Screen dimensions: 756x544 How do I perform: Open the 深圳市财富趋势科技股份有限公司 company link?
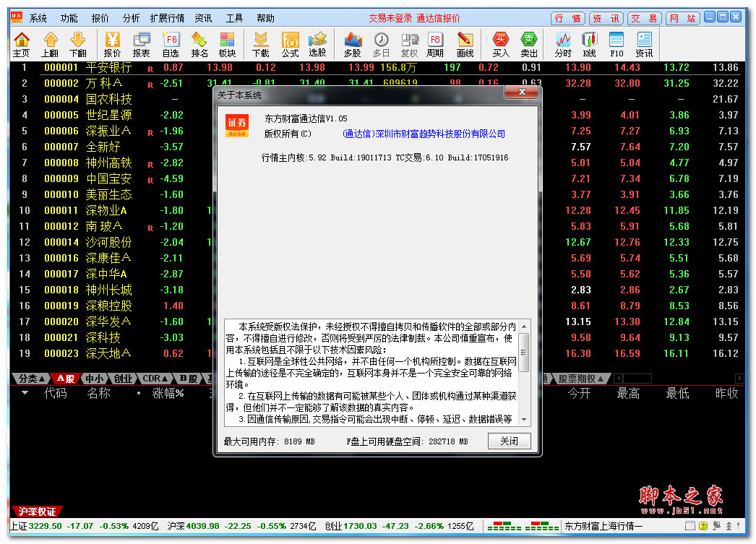[x=424, y=134]
